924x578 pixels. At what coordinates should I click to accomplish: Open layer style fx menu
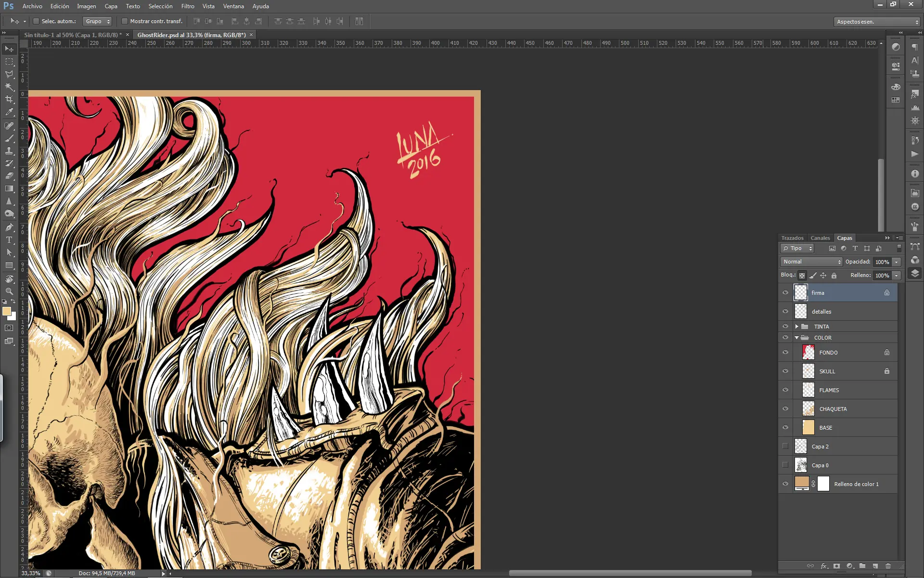823,566
